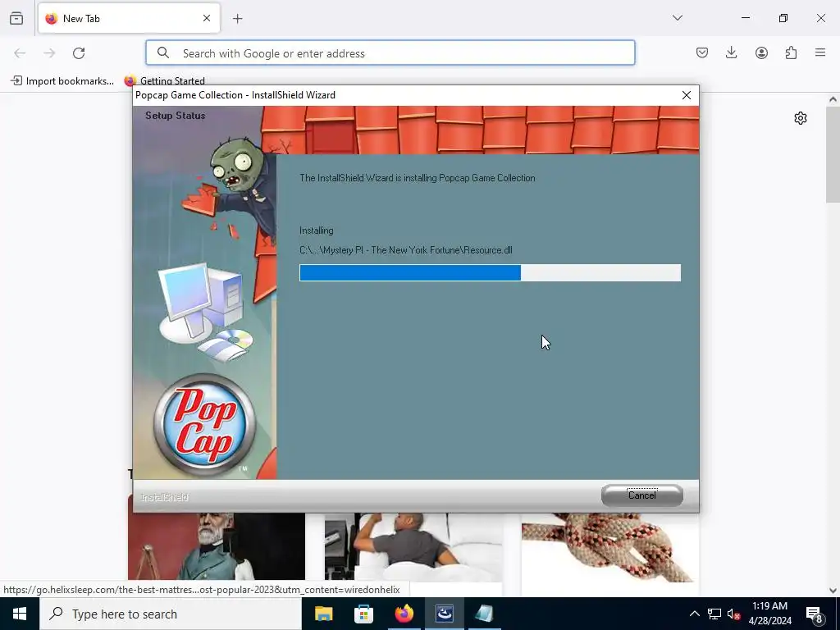Click the installing file path text
Screen dimensions: 840x630
[x=405, y=250]
